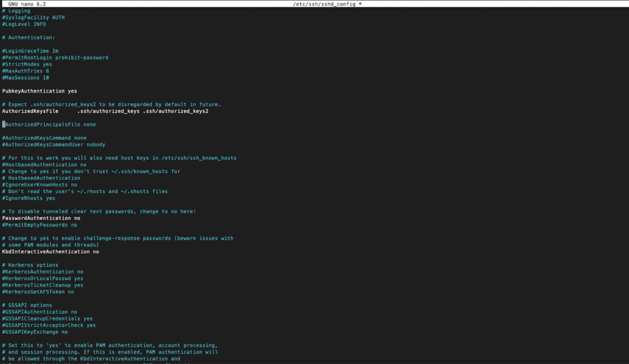629x364 pixels.
Task: Click the #KerberosAuthentication no line
Action: point(43,271)
